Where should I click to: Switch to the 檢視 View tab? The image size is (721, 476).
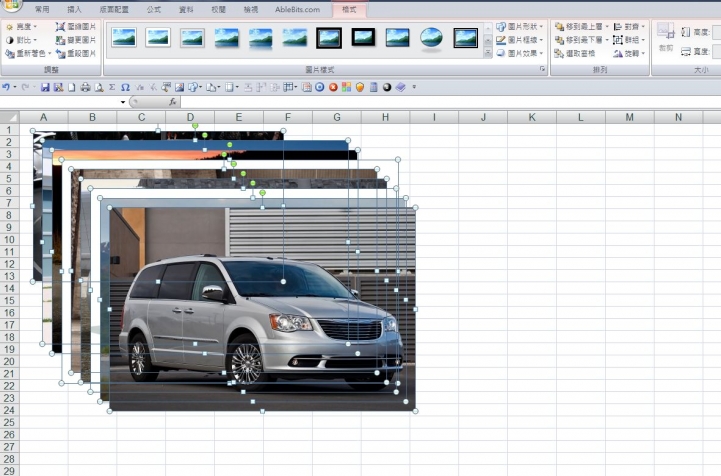pyautogui.click(x=251, y=9)
